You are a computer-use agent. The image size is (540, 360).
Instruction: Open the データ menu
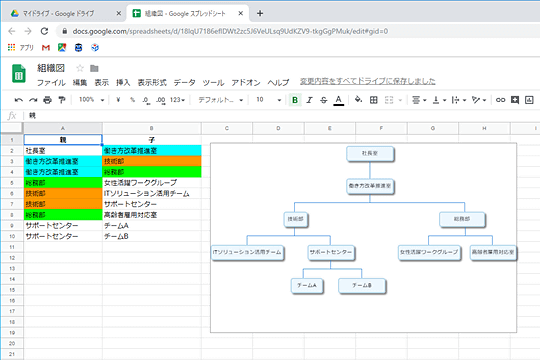coord(184,83)
